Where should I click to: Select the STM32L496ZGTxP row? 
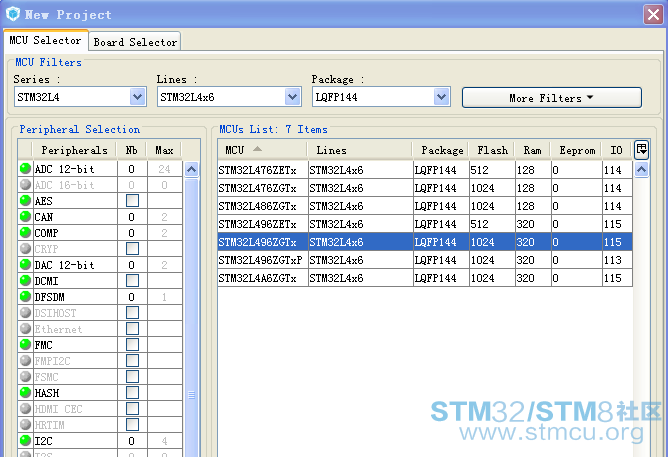425,260
